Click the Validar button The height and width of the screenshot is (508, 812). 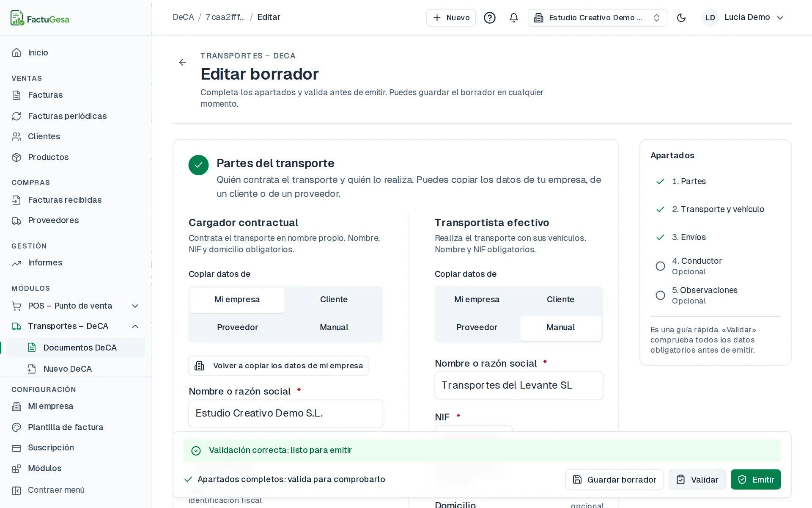click(697, 480)
